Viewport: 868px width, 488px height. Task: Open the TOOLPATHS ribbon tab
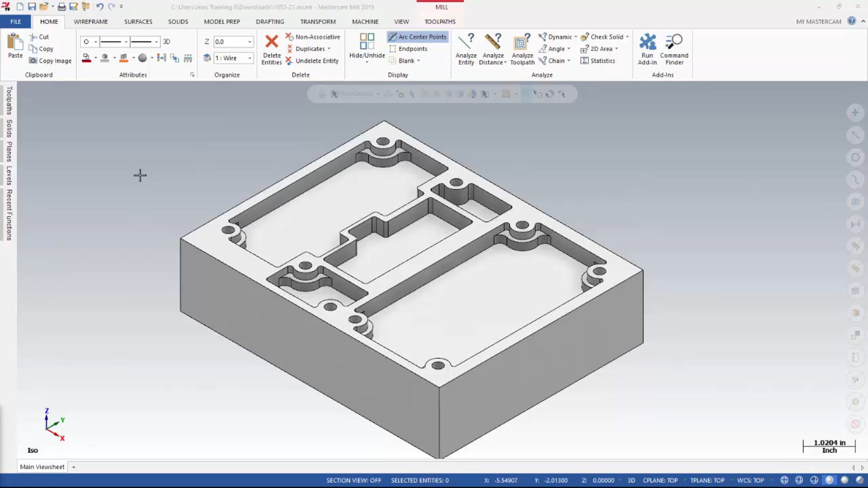(x=441, y=21)
